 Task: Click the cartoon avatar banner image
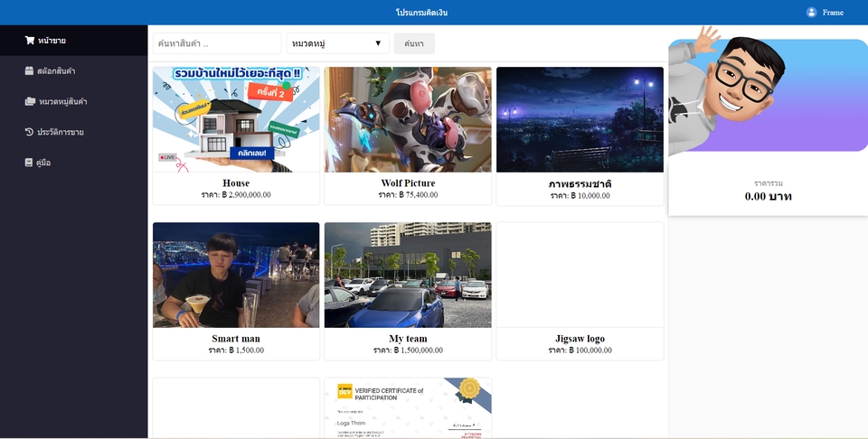point(768,91)
